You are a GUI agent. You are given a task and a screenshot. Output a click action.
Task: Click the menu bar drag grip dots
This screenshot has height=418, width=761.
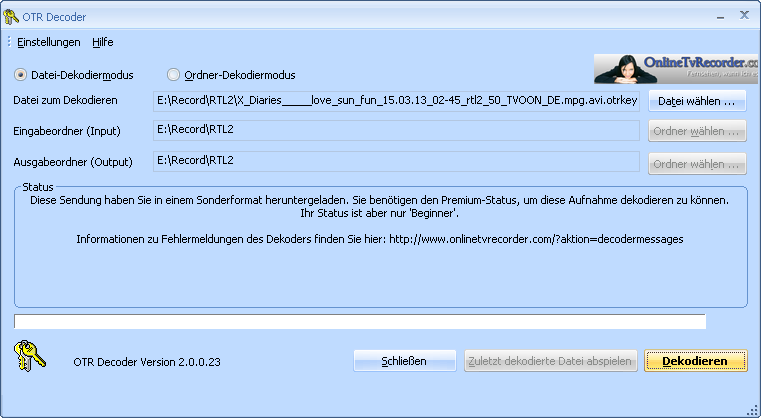[9, 42]
